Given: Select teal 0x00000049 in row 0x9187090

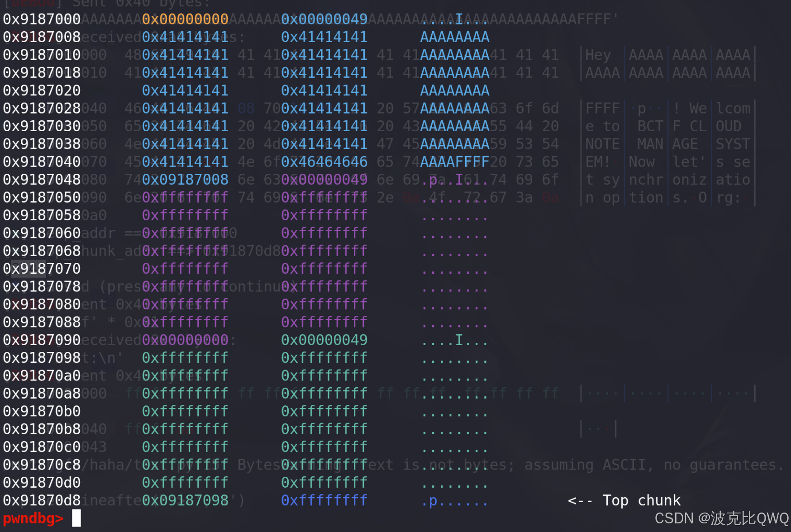Looking at the screenshot, I should [x=324, y=340].
